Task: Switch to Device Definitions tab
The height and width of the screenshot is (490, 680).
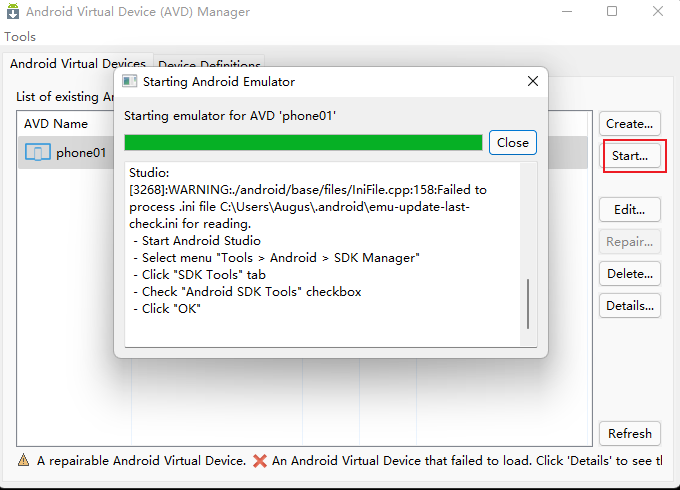Action: [x=209, y=64]
